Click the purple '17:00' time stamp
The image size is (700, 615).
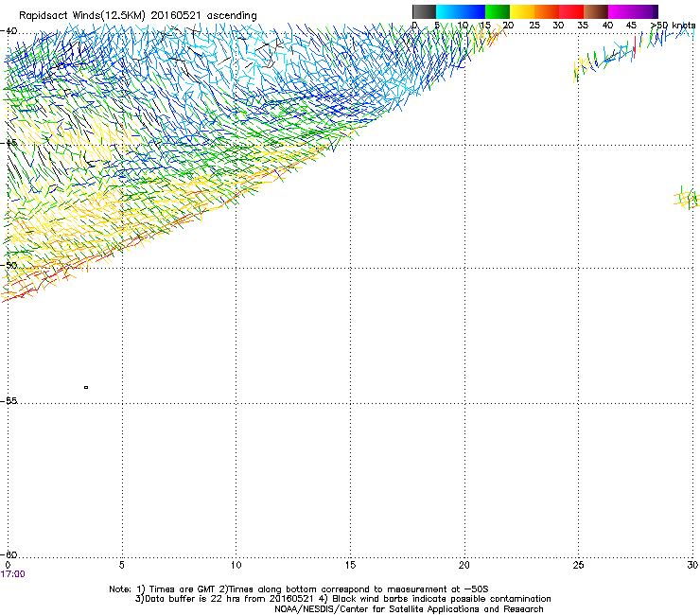pos(13,574)
